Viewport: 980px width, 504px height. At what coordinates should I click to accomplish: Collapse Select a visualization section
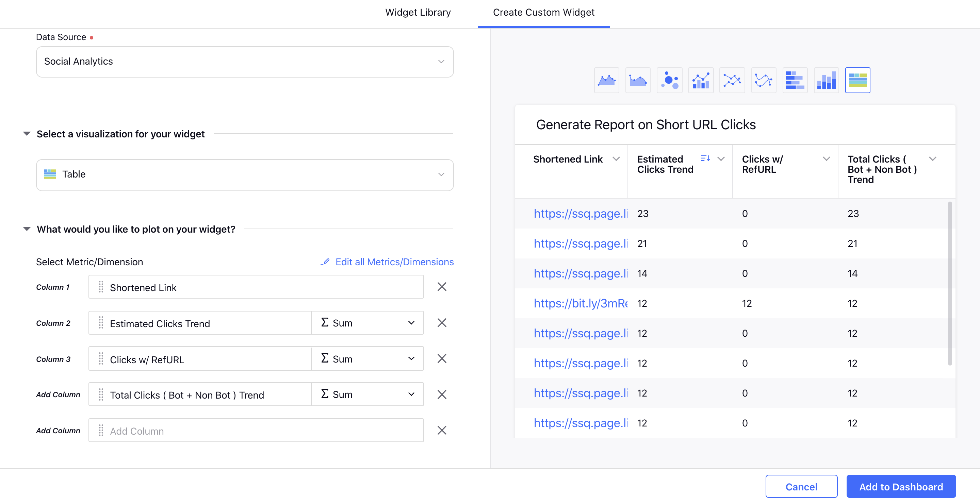coord(27,134)
